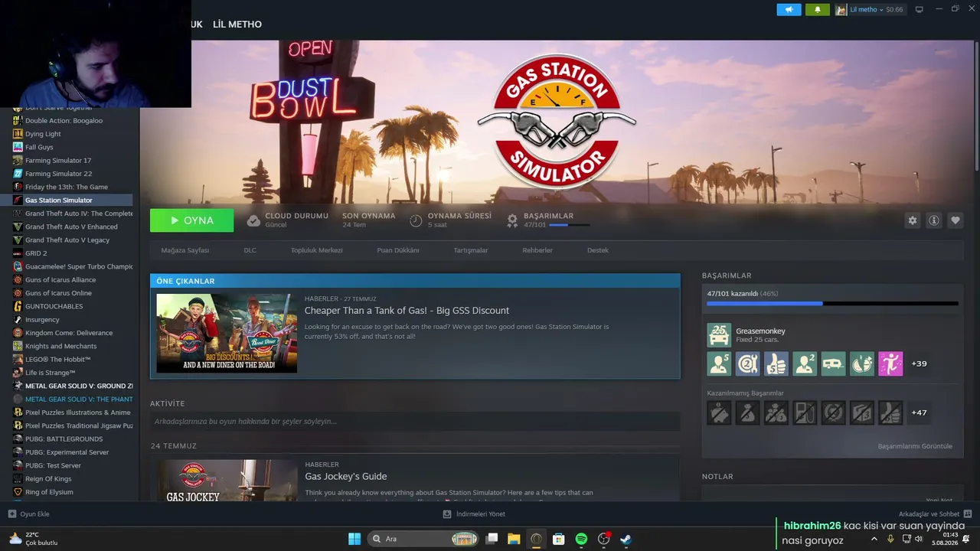The width and height of the screenshot is (980, 551).
Task: Select PUBG: BATTLEGROUNDS in library
Action: [x=64, y=439]
